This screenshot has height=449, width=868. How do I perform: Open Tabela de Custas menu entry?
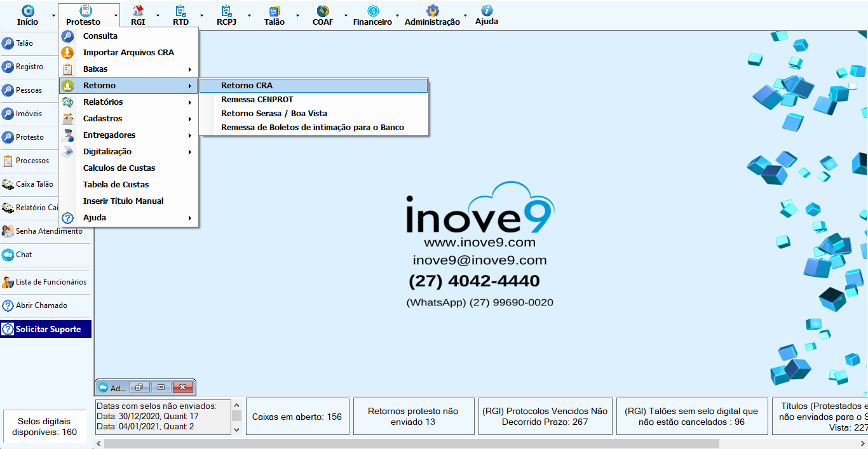[128, 185]
